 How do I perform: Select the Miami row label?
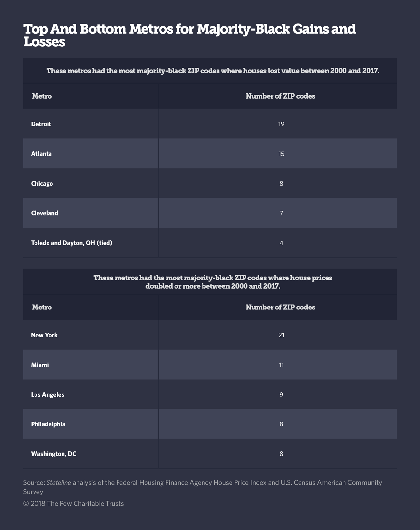point(40,365)
